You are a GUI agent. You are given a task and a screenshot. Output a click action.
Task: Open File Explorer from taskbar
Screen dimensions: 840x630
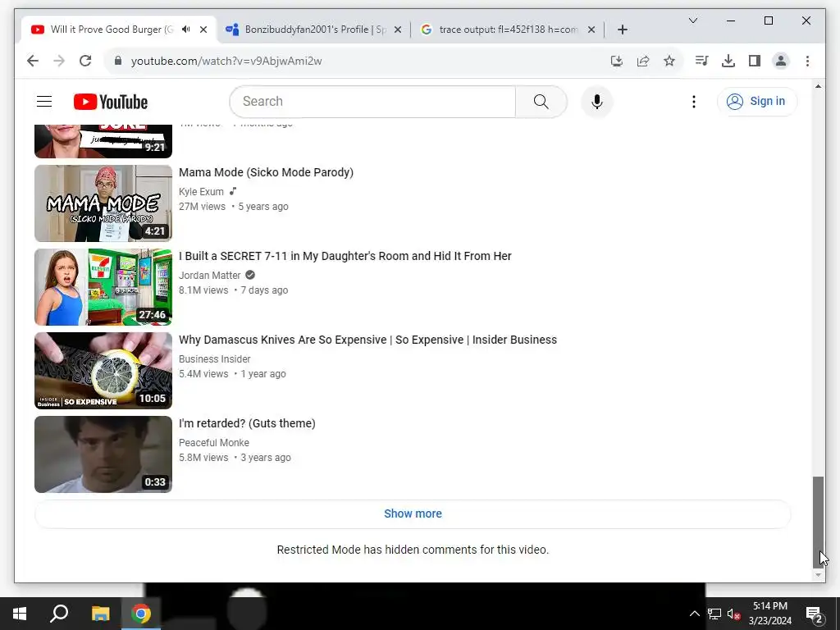coord(100,614)
